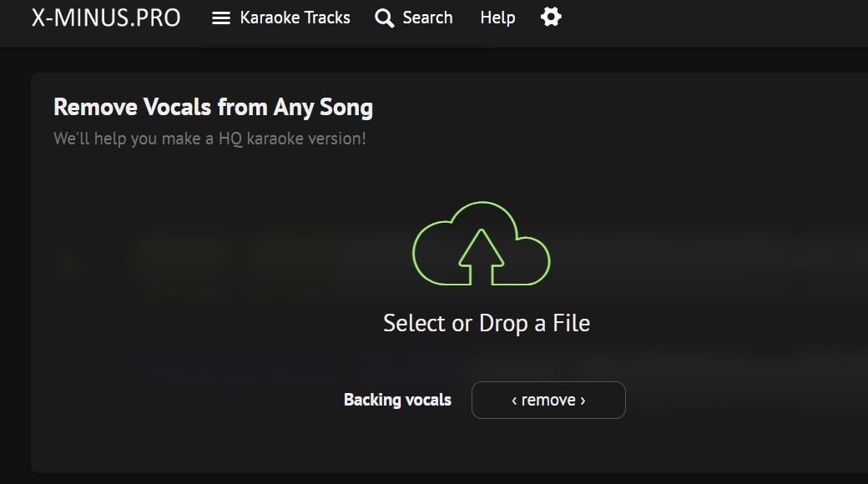Open the Help page

pos(497,18)
